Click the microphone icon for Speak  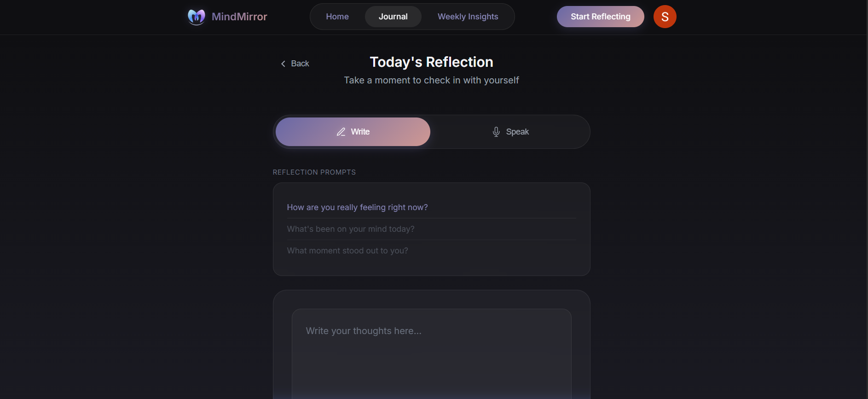[496, 132]
